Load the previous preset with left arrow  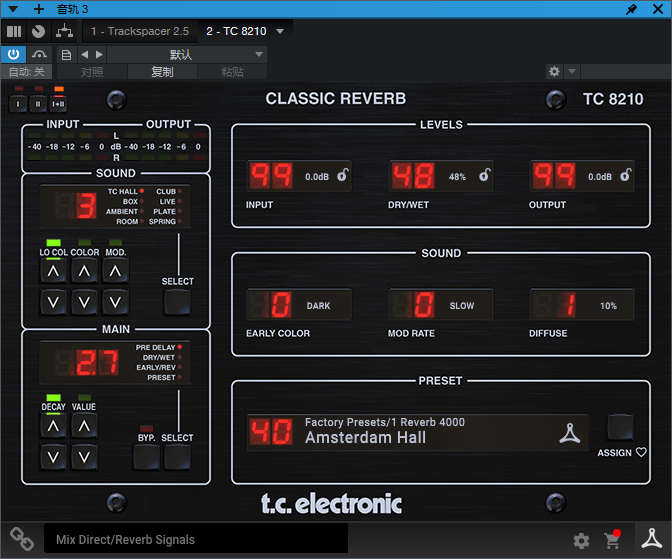pyautogui.click(x=85, y=54)
